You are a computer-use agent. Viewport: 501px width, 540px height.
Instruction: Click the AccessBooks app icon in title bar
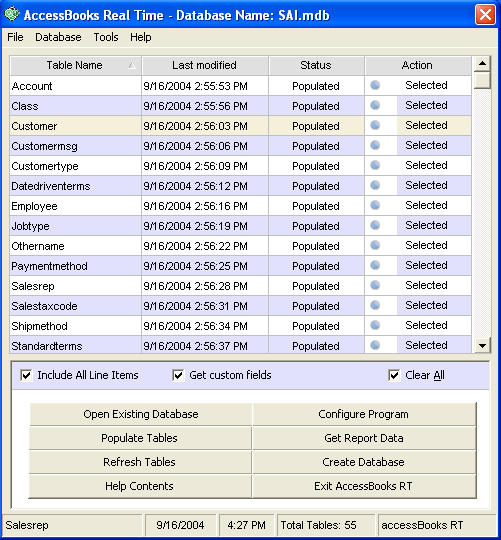[11, 14]
